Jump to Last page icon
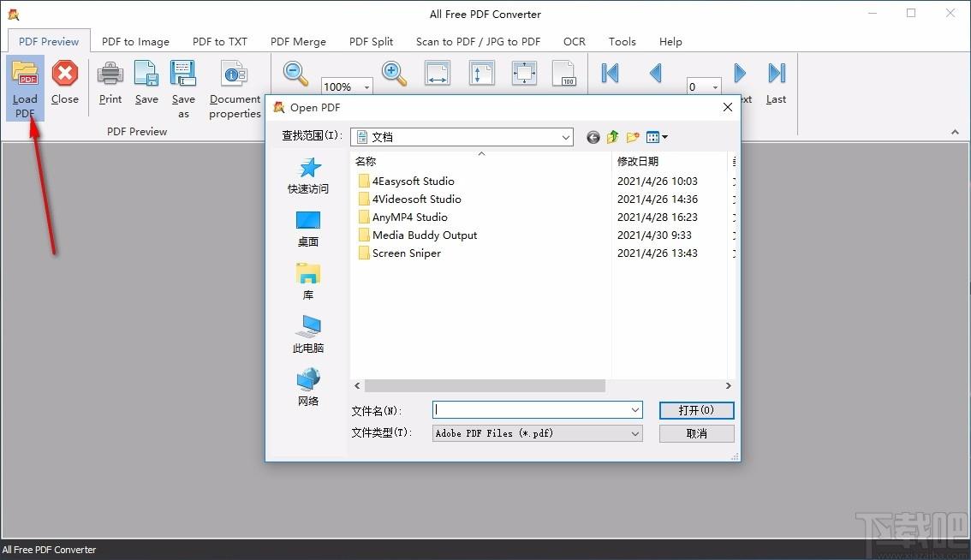This screenshot has width=971, height=560. (x=777, y=73)
